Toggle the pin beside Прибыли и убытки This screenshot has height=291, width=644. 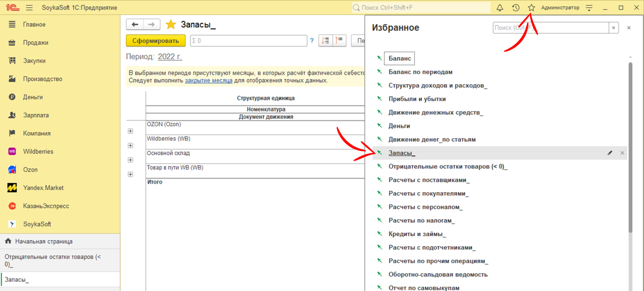379,99
